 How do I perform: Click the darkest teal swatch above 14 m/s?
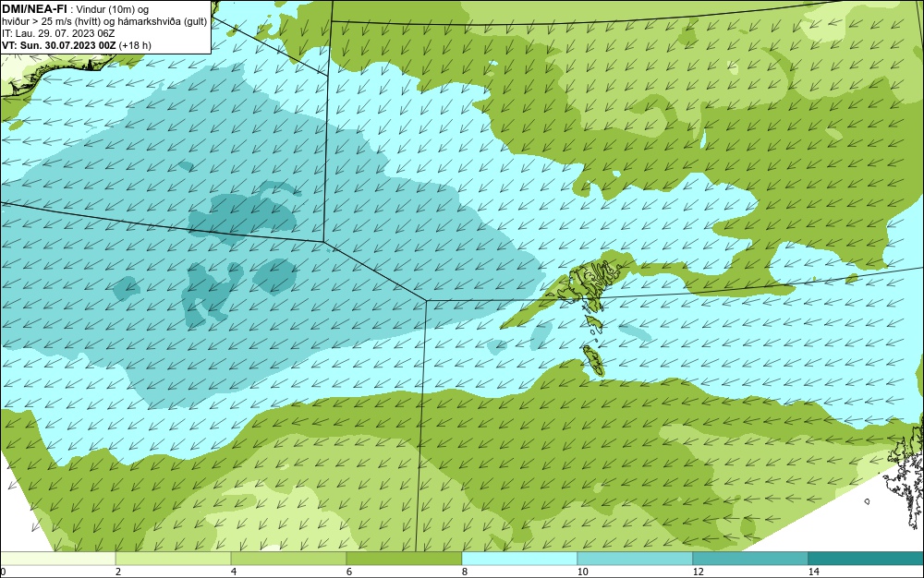pyautogui.click(x=867, y=559)
